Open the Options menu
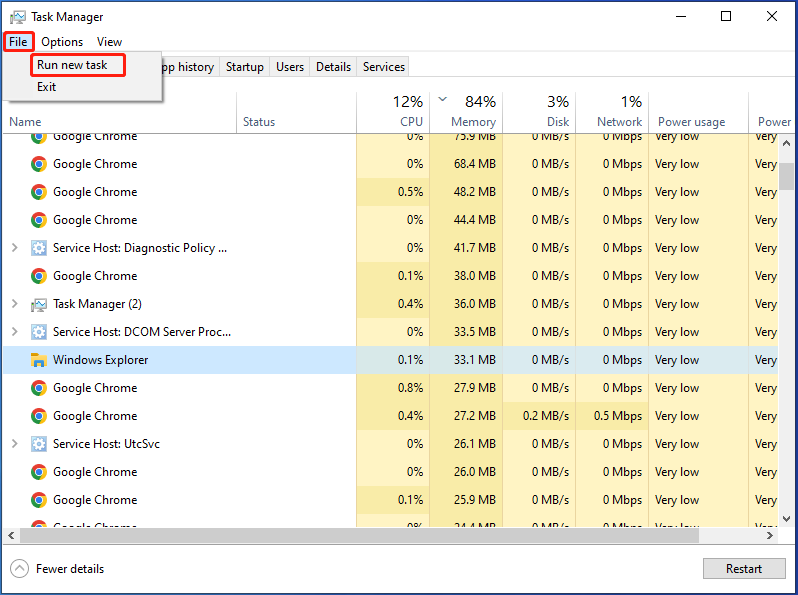Viewport: 798px width, 595px height. coord(62,42)
